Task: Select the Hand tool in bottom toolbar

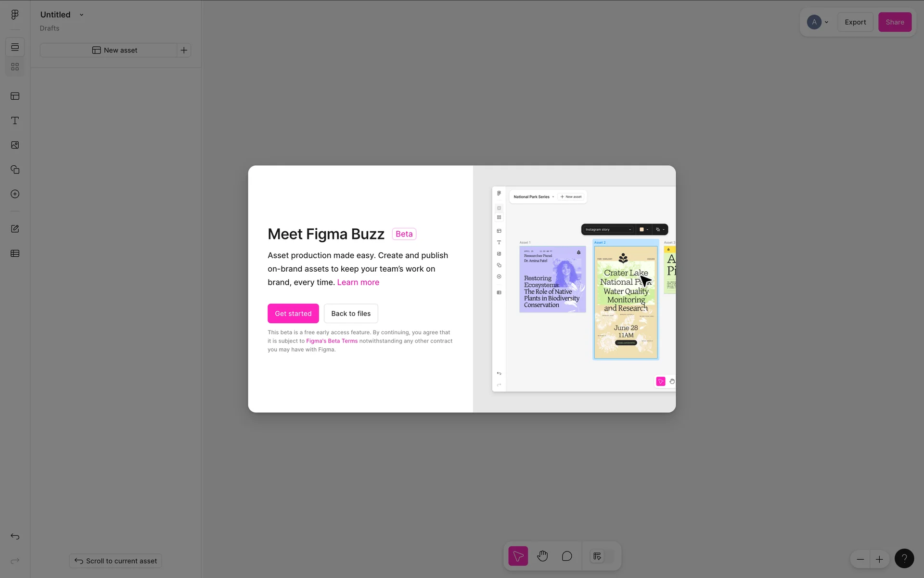Action: (542, 556)
